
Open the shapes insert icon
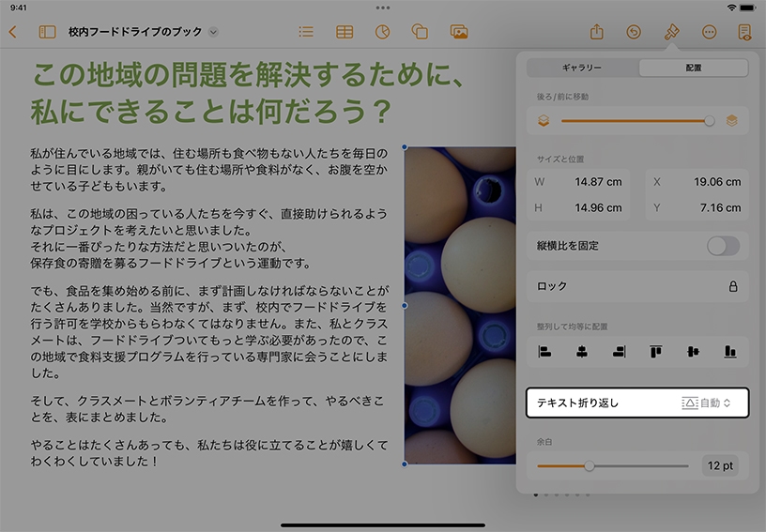coord(420,32)
